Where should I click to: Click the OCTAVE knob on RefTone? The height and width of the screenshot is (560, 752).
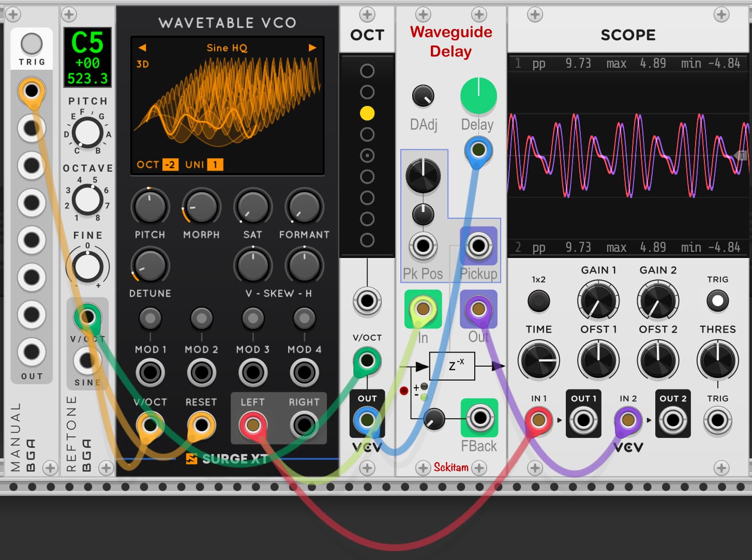pos(87,199)
